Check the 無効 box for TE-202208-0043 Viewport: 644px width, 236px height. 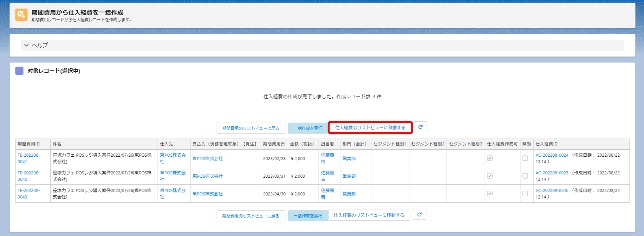(525, 193)
